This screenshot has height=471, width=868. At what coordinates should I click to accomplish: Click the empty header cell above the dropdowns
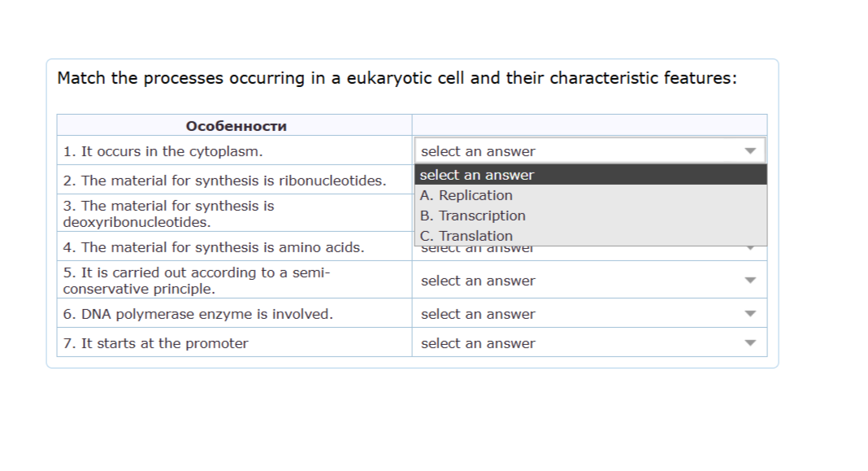pyautogui.click(x=589, y=125)
